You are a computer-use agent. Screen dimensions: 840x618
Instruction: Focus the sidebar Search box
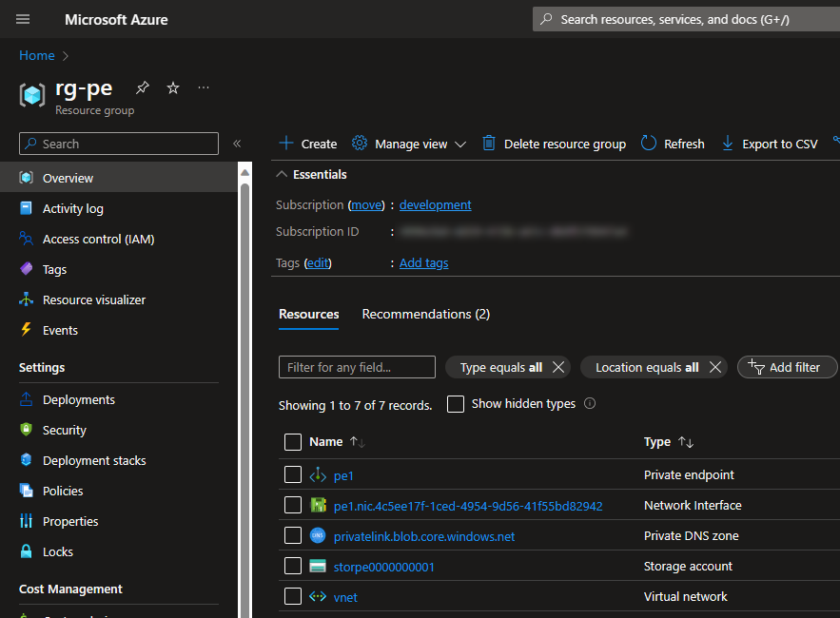pos(118,144)
